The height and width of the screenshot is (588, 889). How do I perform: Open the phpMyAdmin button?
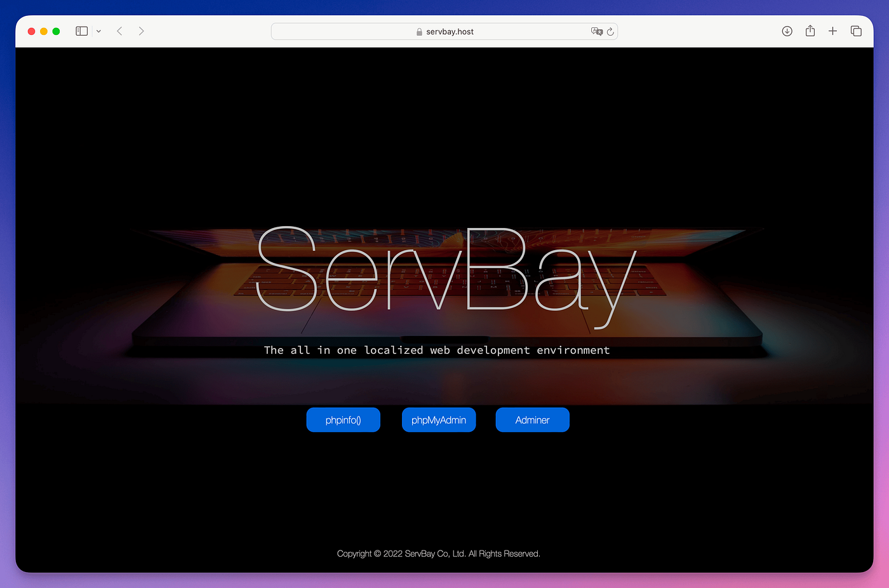tap(439, 420)
